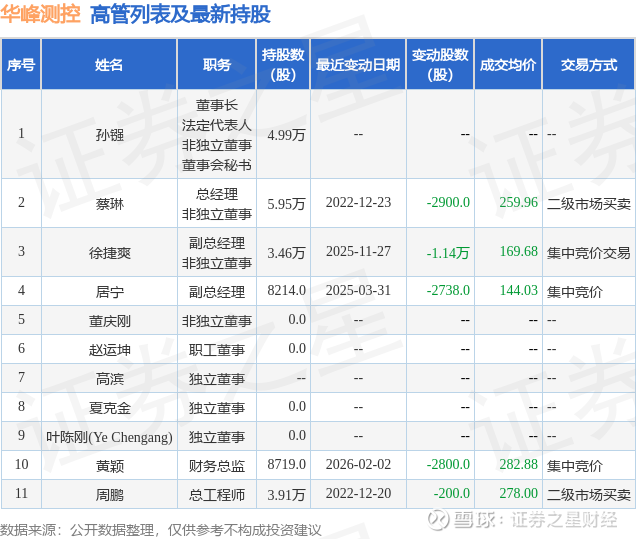Select the 姓名 column header

click(x=109, y=64)
